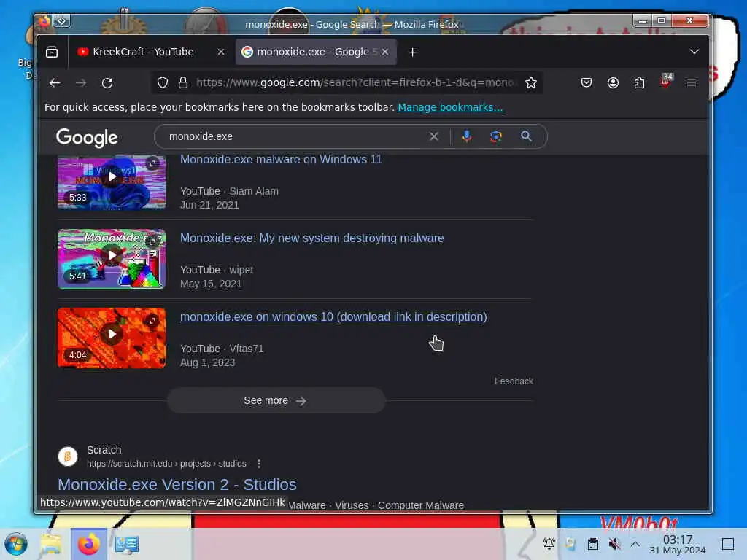
Task: Open file manager from taskbar
Action: pos(50,544)
